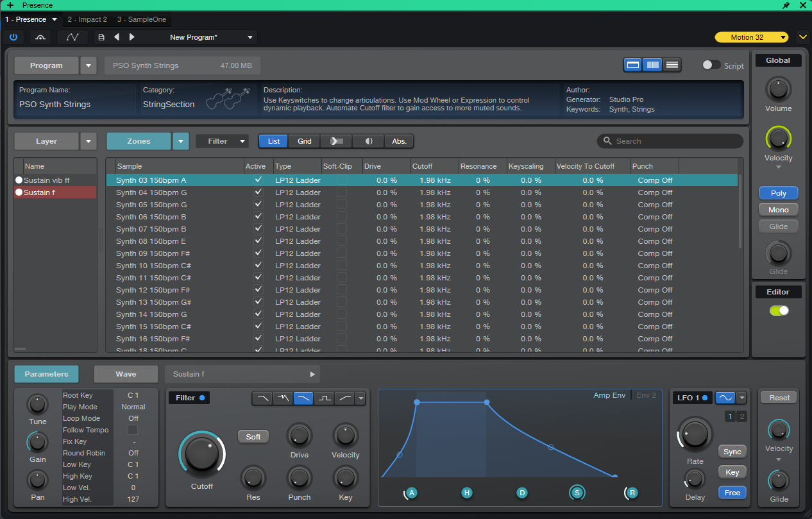This screenshot has width=812, height=519.
Task: Open the Filter dropdown above sample list
Action: tap(222, 141)
